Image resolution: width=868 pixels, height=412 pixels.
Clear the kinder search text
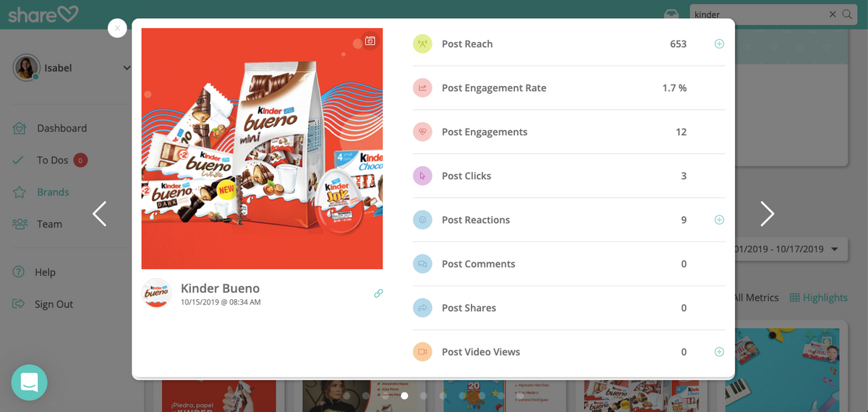832,14
